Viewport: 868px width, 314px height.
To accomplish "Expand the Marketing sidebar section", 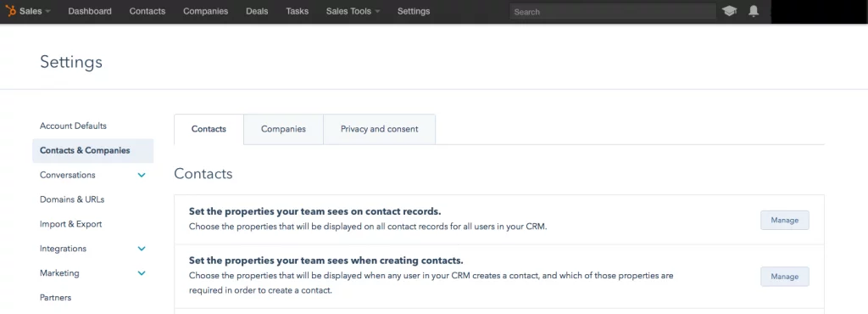I will point(142,273).
